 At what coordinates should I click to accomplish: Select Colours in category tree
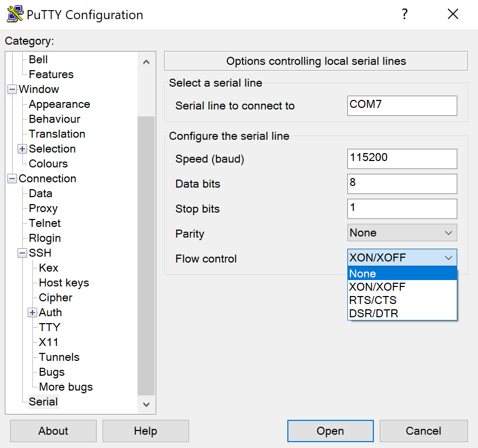tap(48, 164)
